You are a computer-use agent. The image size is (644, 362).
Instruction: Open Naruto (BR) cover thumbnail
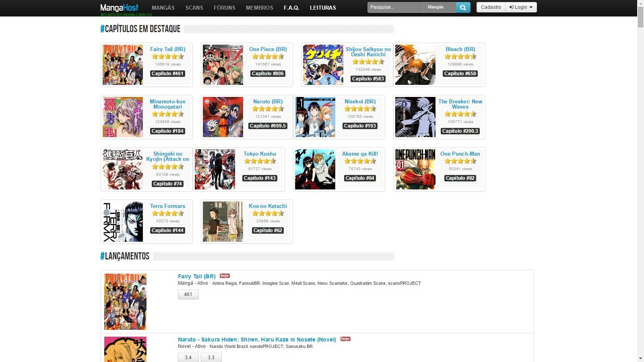tap(223, 117)
